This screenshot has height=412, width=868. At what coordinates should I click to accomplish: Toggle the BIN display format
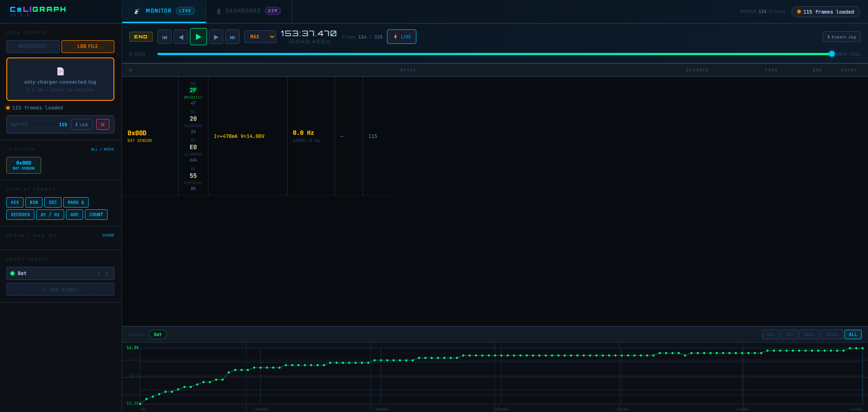(34, 203)
